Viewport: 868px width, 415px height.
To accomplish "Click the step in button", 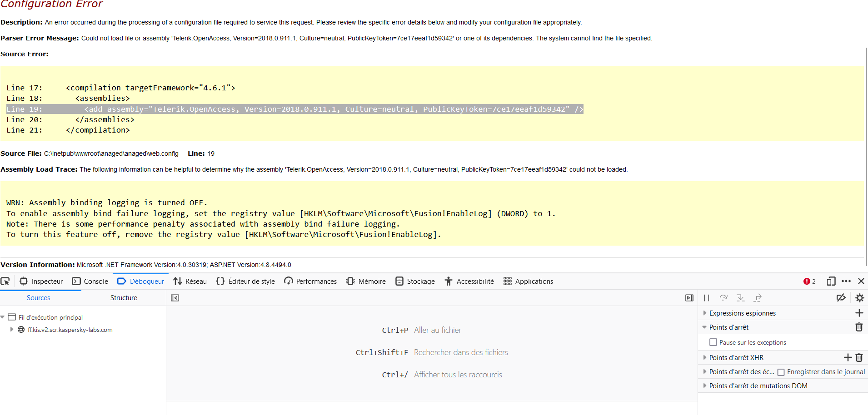I will coord(741,298).
